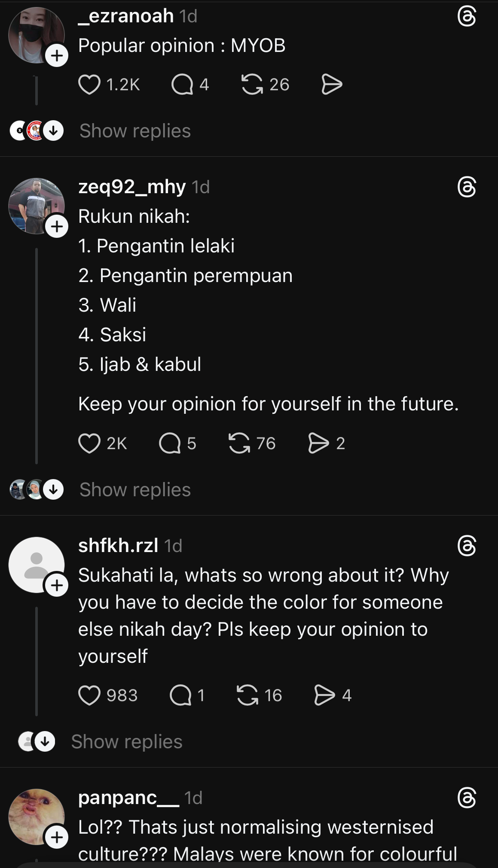The width and height of the screenshot is (498, 868).
Task: Like shfkh.rzl's comment
Action: pyautogui.click(x=89, y=695)
